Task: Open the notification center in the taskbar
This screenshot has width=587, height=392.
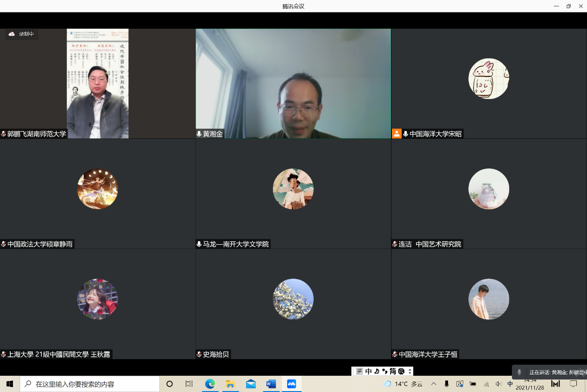Action: (x=573, y=384)
